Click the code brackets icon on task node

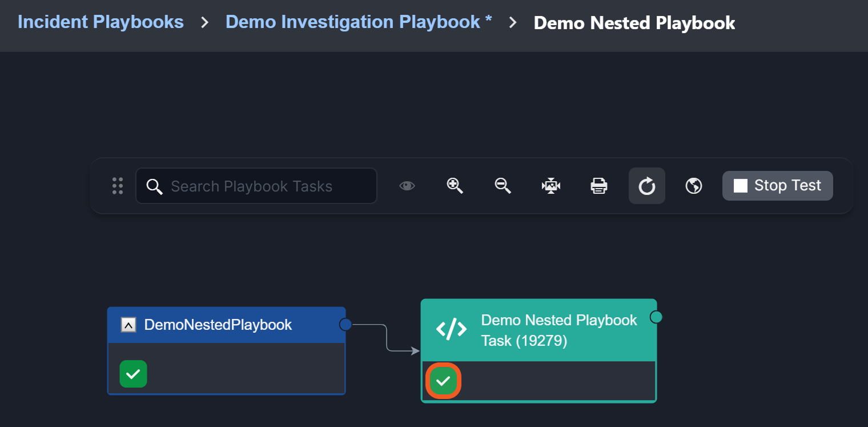451,329
